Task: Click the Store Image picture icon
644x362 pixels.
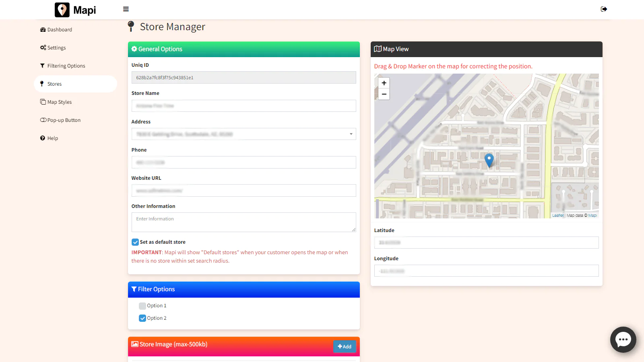Action: coord(135,344)
